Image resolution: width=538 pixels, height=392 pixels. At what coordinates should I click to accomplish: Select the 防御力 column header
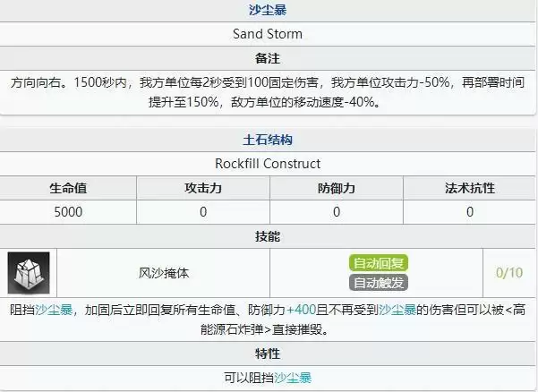point(337,188)
